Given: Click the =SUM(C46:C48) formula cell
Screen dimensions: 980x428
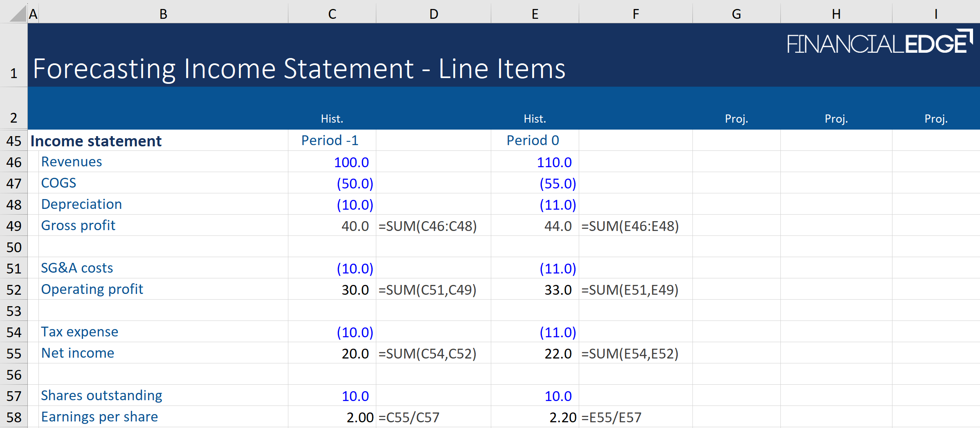Looking at the screenshot, I should (x=427, y=226).
